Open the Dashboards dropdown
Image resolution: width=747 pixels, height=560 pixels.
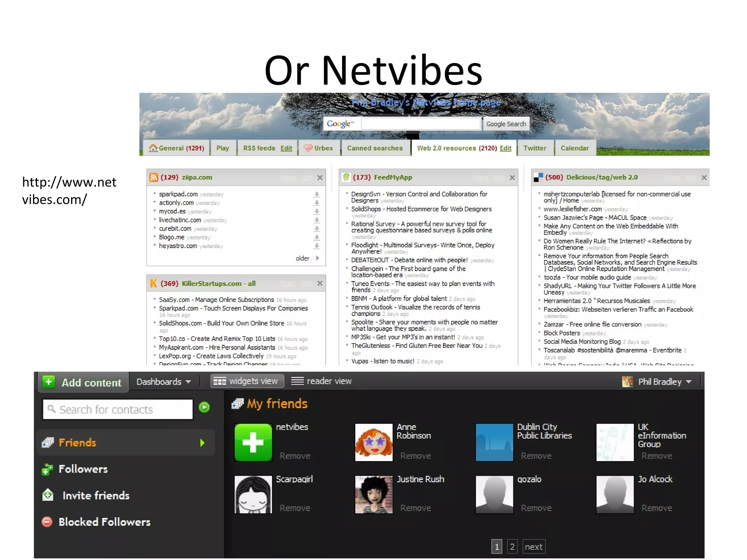coord(164,382)
